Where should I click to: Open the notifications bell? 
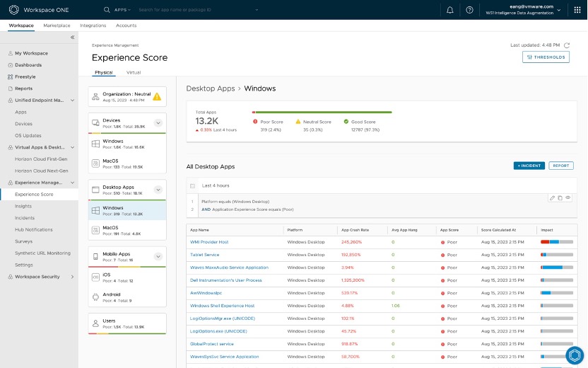(450, 10)
